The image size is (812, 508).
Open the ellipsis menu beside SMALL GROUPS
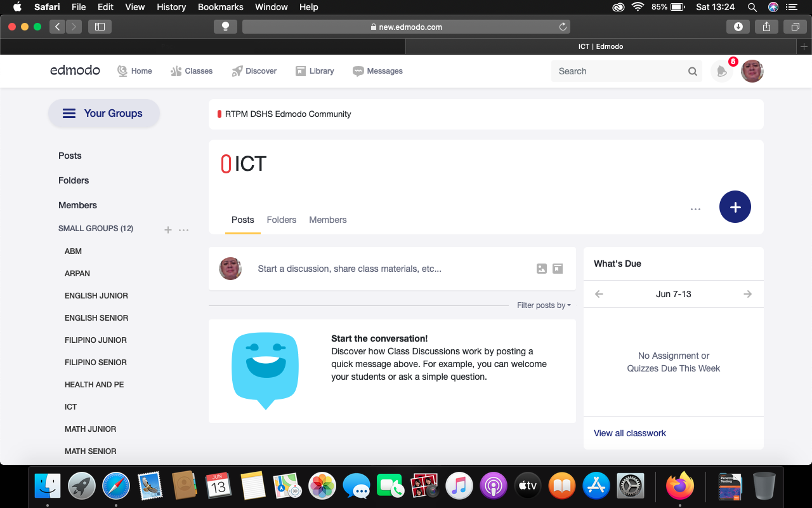[183, 229]
